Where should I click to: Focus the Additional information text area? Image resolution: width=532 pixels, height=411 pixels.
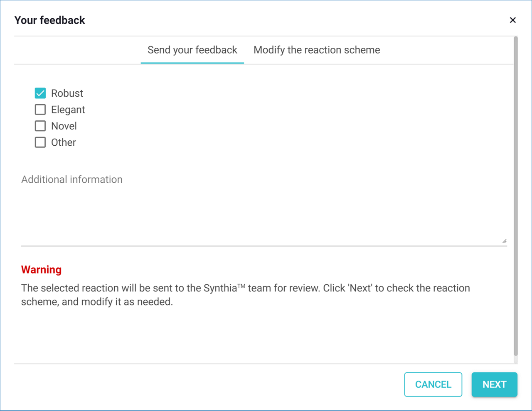click(264, 208)
